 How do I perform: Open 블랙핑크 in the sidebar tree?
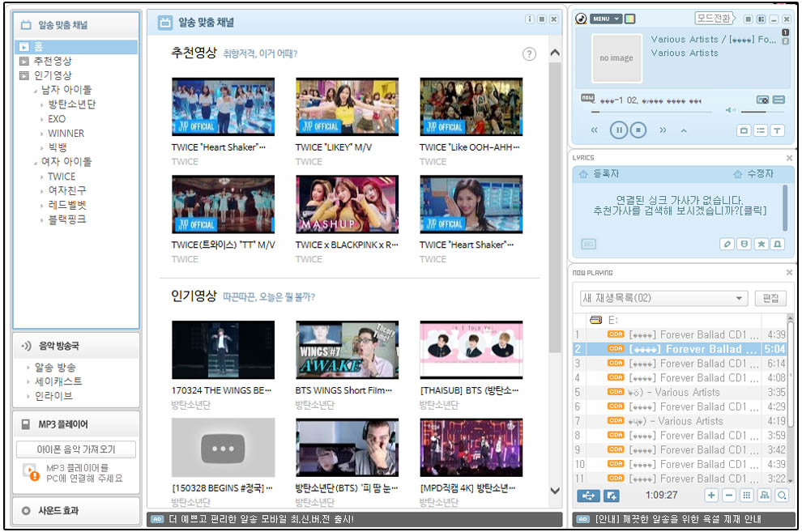click(67, 219)
